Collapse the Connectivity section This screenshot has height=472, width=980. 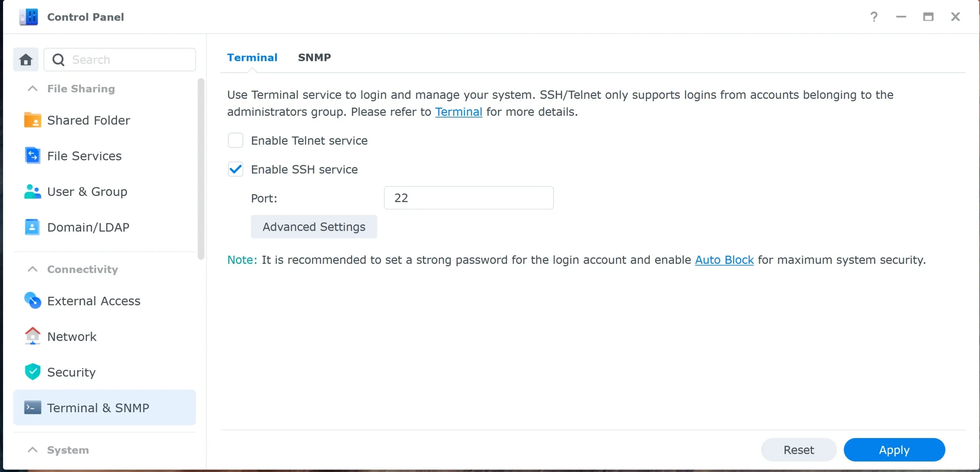(32, 269)
